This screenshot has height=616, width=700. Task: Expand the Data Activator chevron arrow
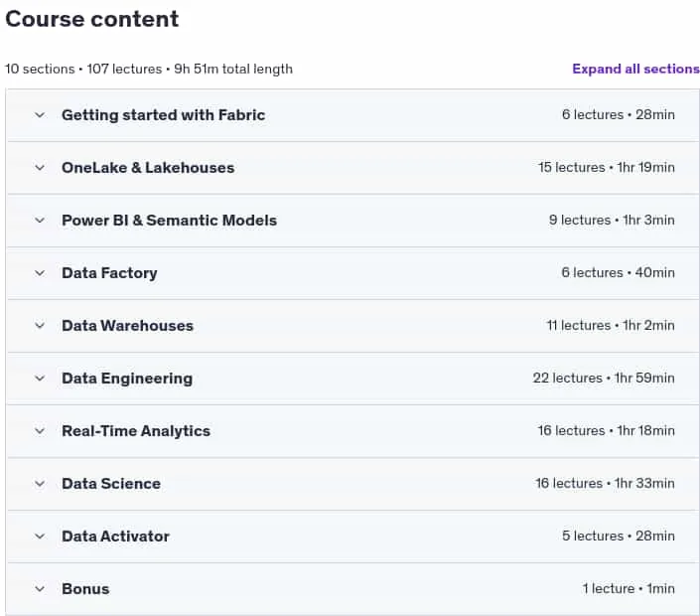tap(40, 537)
